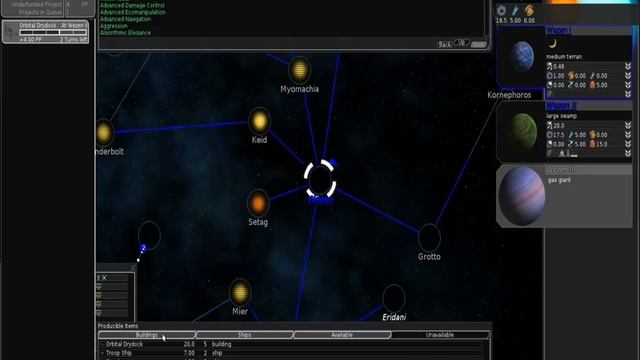Click the 'medium terran' planet type text
The height and width of the screenshot is (360, 640).
pos(564,57)
